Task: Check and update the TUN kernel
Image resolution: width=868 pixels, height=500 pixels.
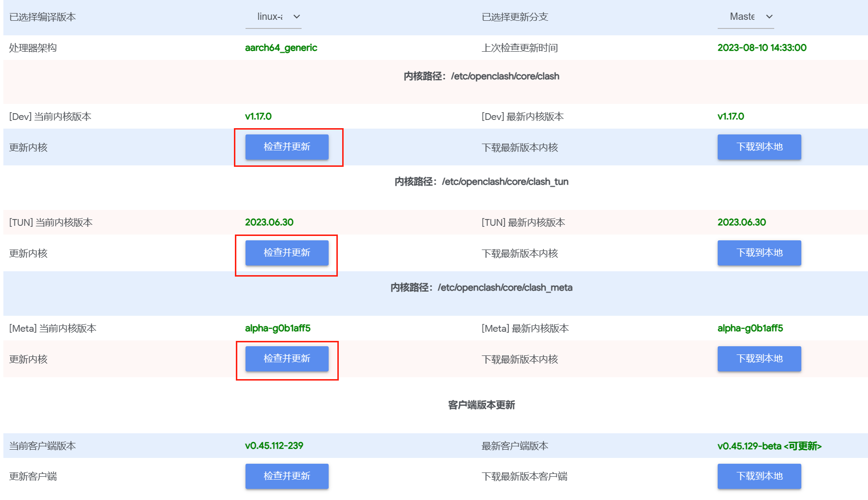Action: 287,253
